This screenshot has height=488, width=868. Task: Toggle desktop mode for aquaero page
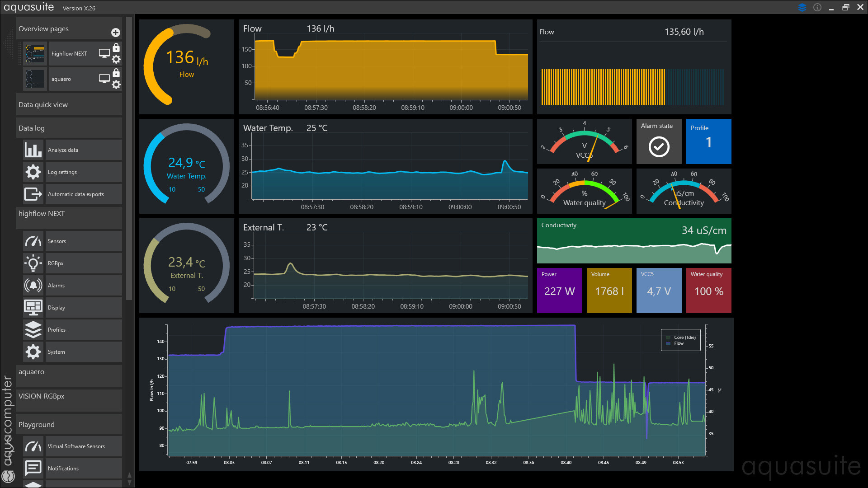click(x=104, y=79)
